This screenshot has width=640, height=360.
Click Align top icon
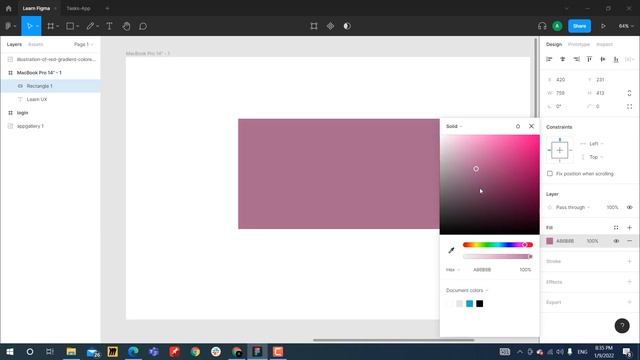[x=589, y=59]
